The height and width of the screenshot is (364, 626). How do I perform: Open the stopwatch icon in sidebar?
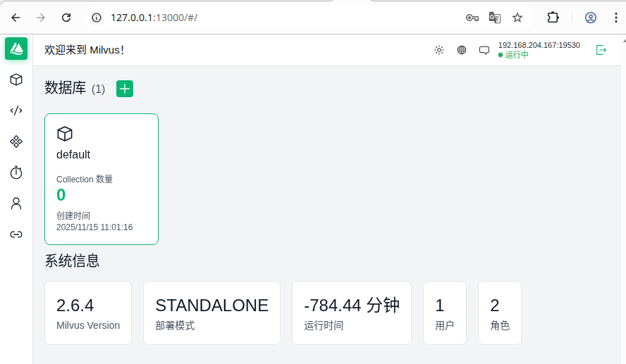(x=16, y=172)
